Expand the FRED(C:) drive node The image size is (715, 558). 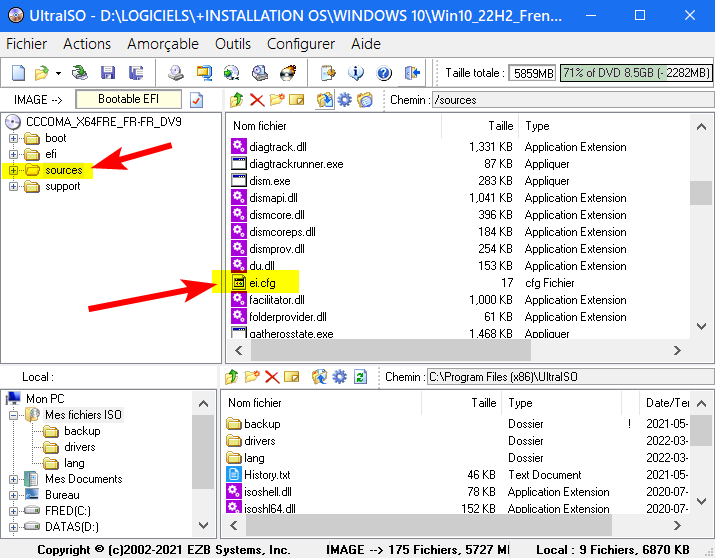(x=13, y=511)
